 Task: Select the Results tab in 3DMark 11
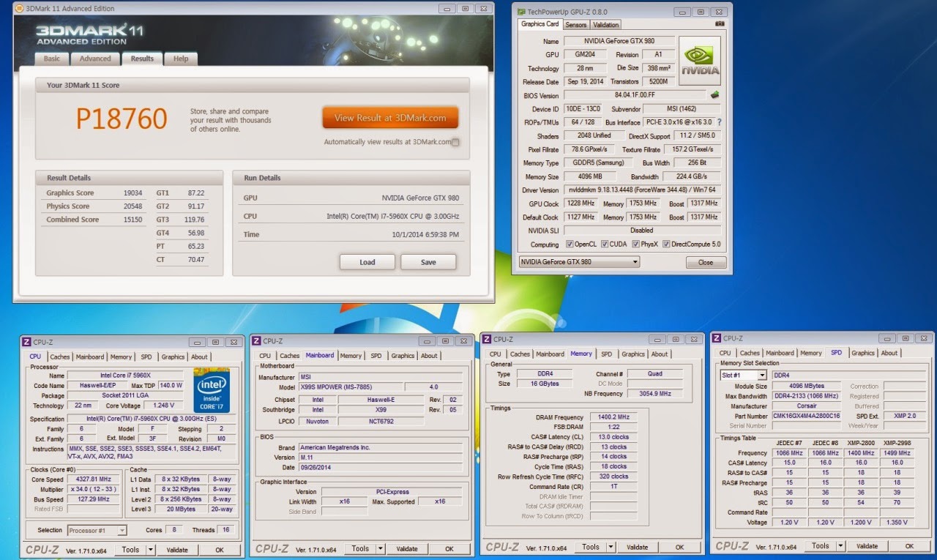coord(142,59)
